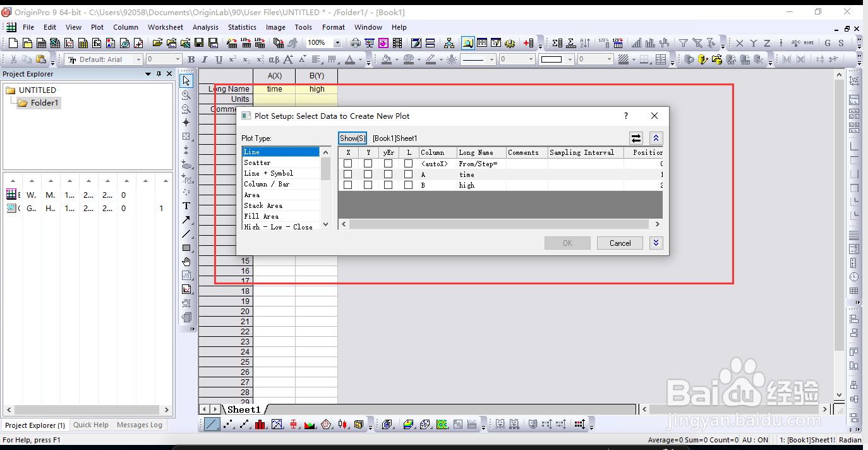Check Y box for column A

point(368,174)
